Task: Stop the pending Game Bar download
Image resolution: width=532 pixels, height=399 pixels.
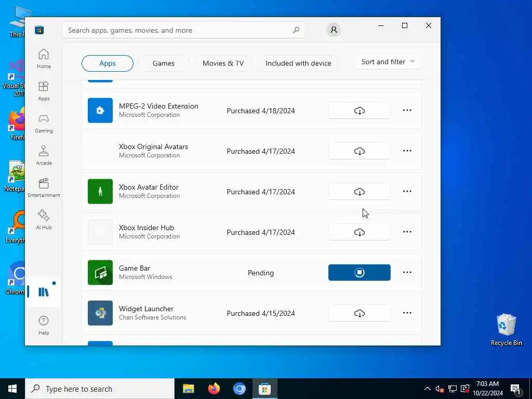Action: [x=360, y=272]
